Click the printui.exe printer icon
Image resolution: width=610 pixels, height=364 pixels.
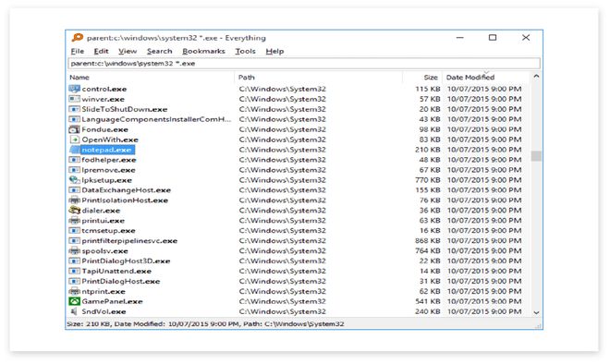74,221
